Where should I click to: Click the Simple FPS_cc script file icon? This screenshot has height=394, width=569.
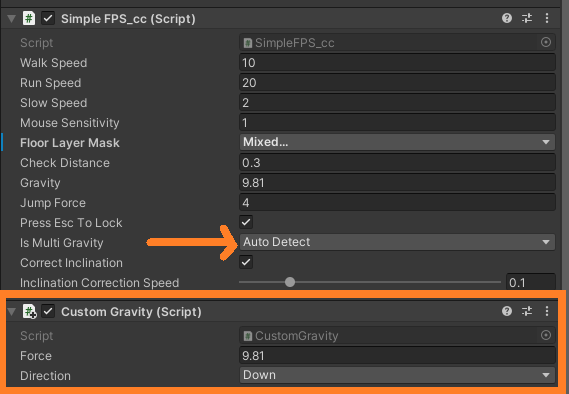tap(29, 18)
